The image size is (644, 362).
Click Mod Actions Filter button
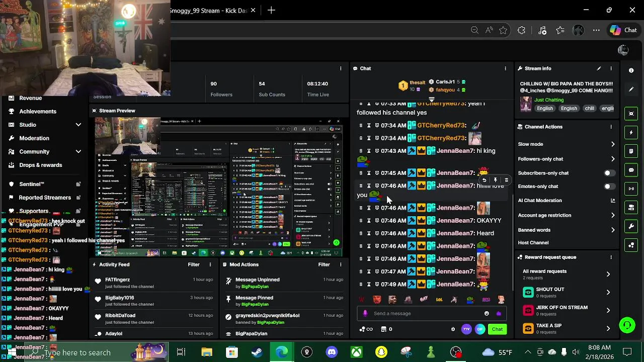(324, 264)
